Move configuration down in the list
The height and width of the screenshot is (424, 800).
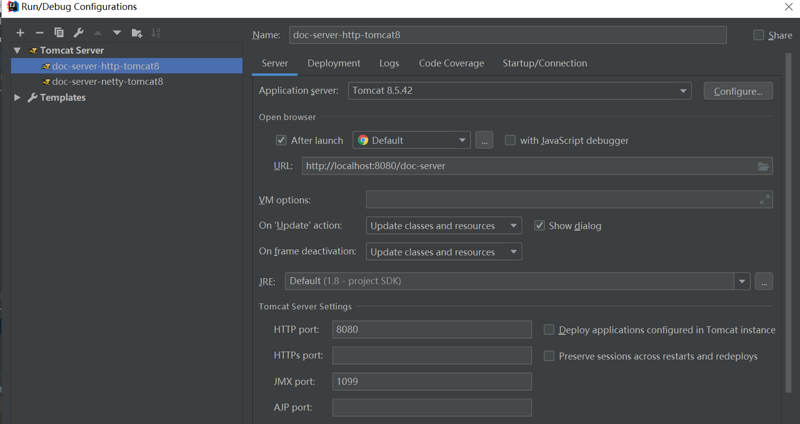tap(116, 33)
